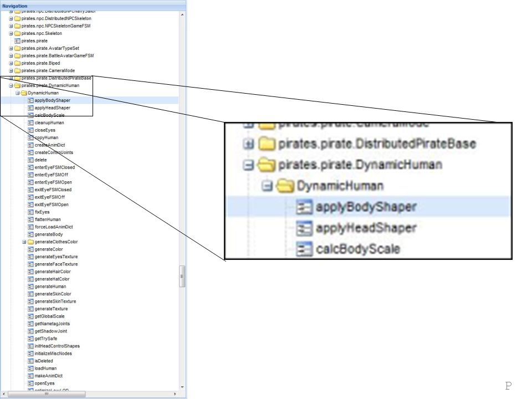This screenshot has height=399, width=532.
Task: Expand the pirates.npc.NPCSkeletonGameFSM node
Action: pyautogui.click(x=11, y=26)
